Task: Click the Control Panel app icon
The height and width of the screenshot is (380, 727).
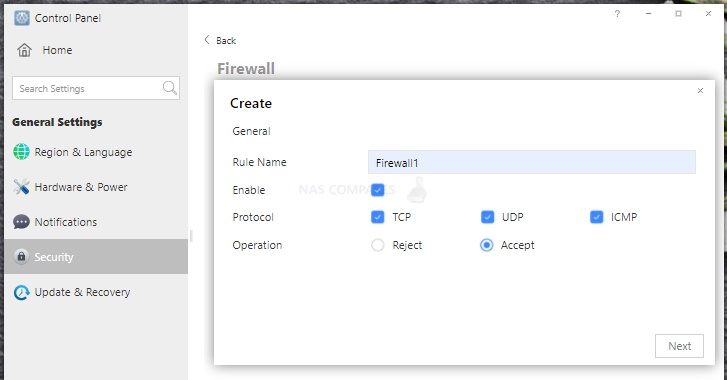Action: click(x=22, y=18)
